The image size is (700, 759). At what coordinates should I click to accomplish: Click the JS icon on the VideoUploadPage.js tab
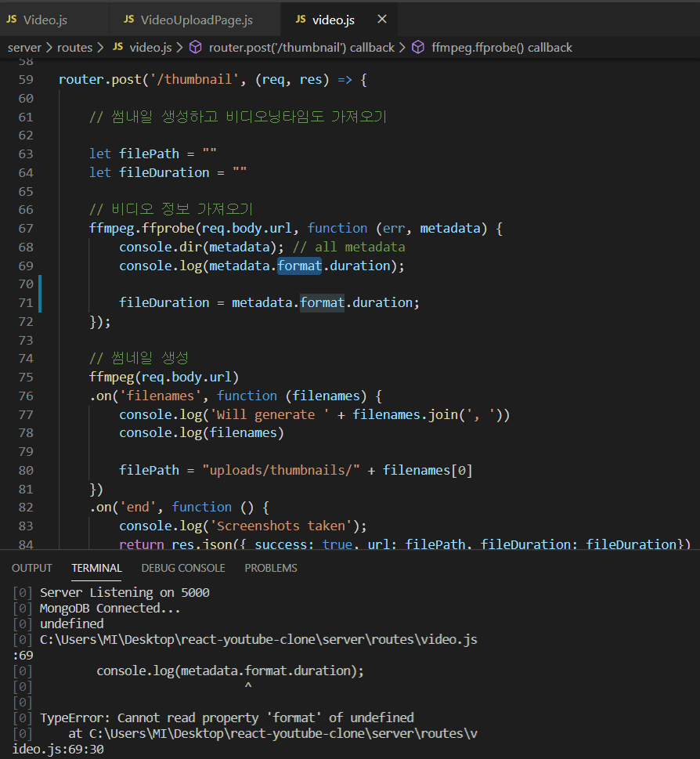(x=128, y=19)
